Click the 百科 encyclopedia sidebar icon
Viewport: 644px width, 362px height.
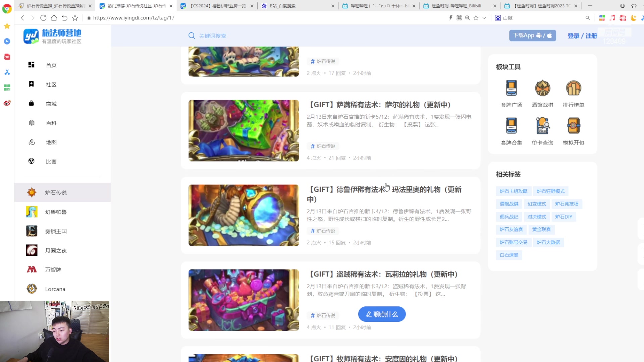pos(32,123)
